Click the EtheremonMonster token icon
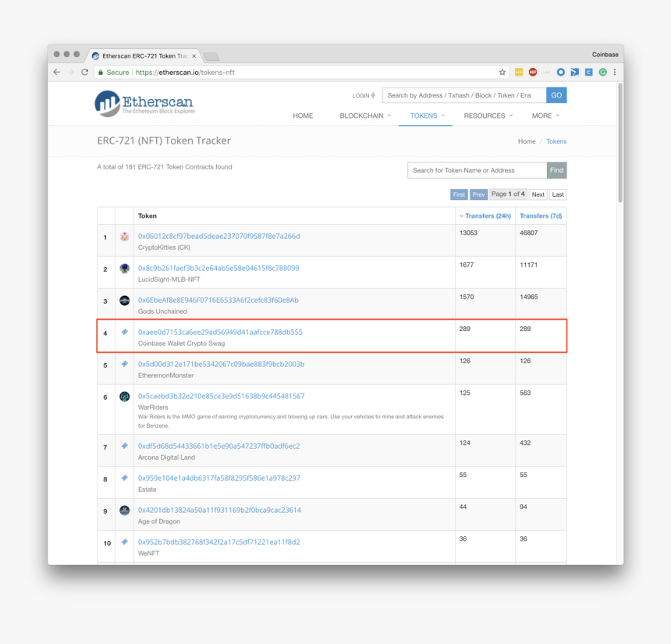This screenshot has height=644, width=671. (x=125, y=364)
